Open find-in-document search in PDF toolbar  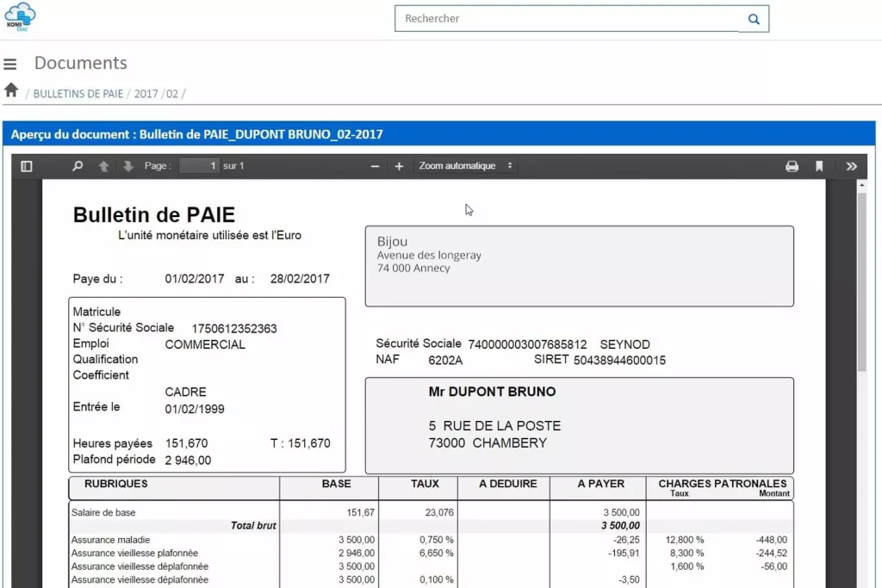tap(78, 166)
